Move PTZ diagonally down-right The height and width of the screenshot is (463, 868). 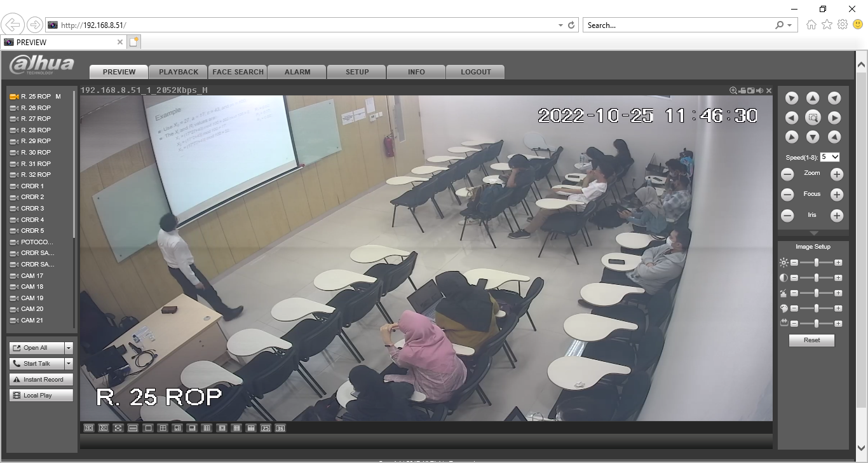pyautogui.click(x=834, y=137)
